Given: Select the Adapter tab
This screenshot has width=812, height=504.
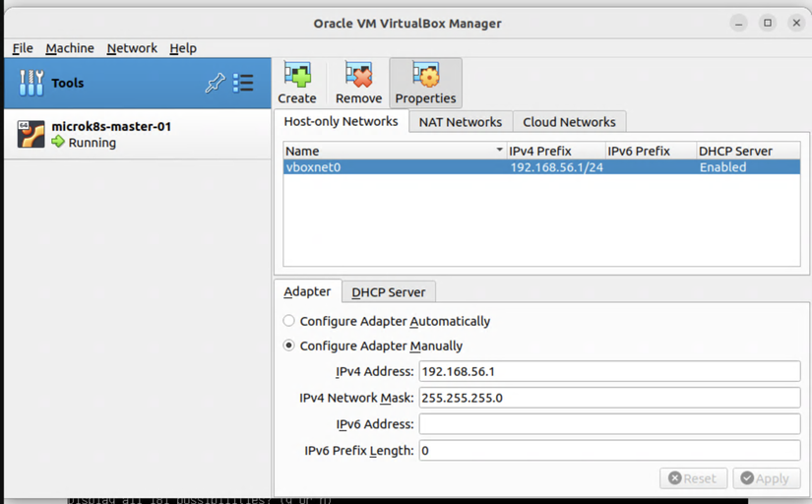Looking at the screenshot, I should pos(307,291).
